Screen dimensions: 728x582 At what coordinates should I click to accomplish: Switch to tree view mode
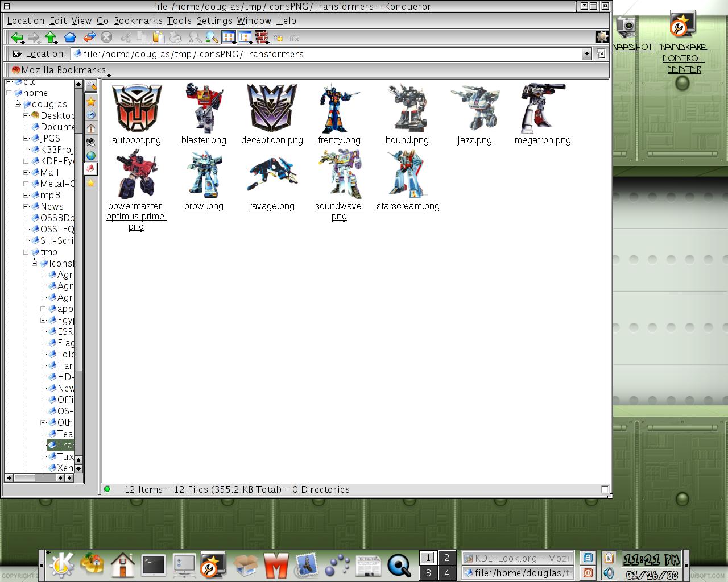[x=245, y=38]
